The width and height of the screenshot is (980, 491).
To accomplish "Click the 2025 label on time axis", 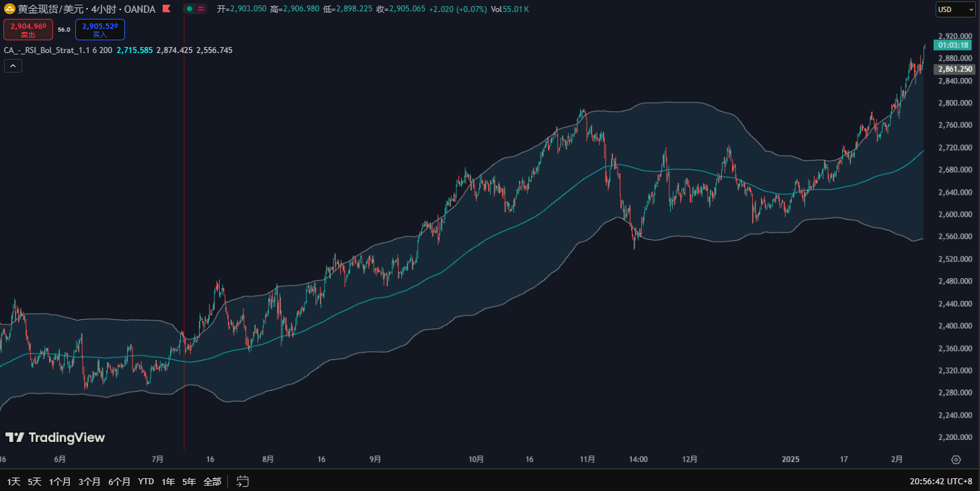I will tap(790, 459).
